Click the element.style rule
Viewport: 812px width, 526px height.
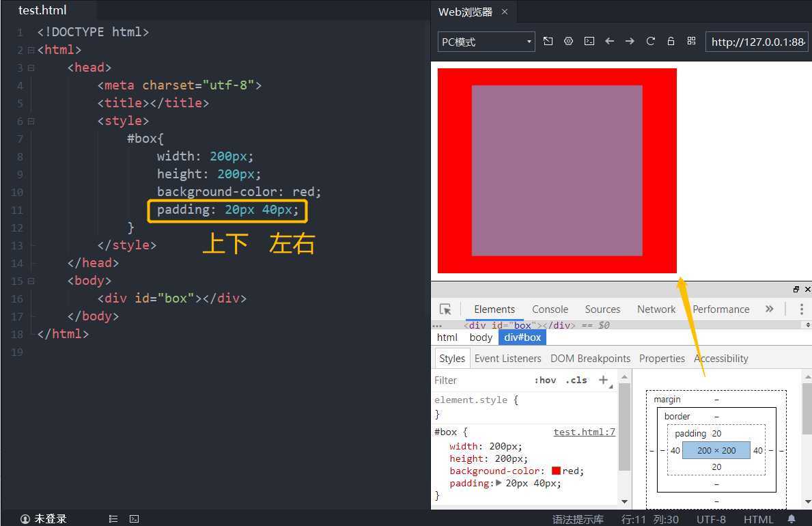[477, 400]
